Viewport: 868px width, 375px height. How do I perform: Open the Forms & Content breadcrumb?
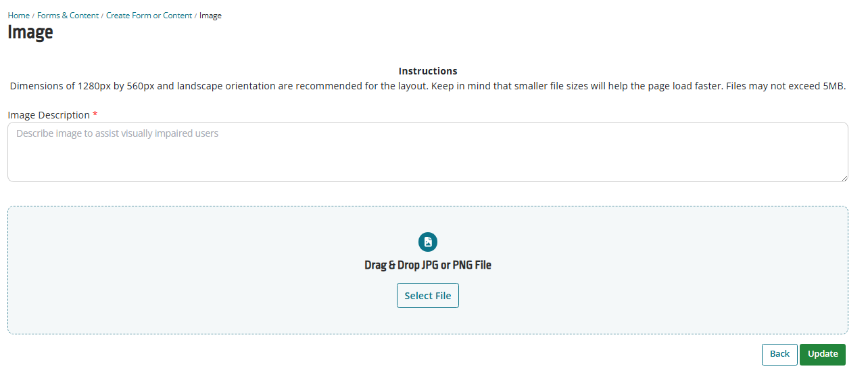(68, 16)
